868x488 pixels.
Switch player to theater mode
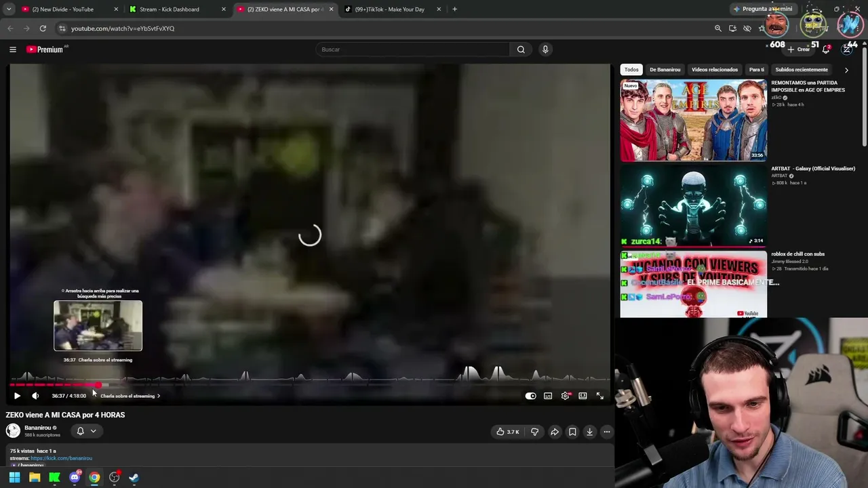coord(583,396)
